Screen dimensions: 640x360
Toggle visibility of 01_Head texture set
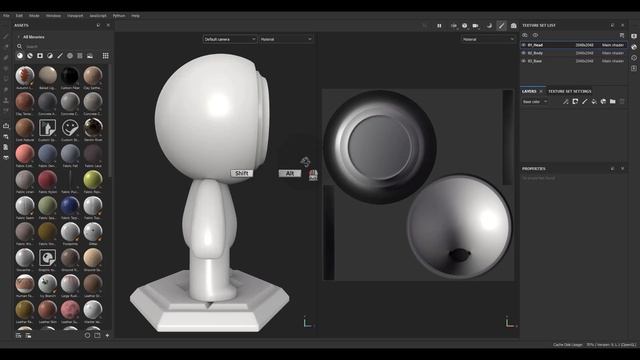(524, 45)
